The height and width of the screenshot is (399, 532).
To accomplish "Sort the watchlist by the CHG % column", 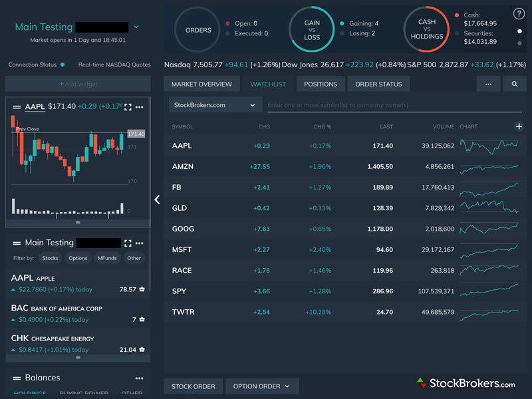I will (x=323, y=126).
